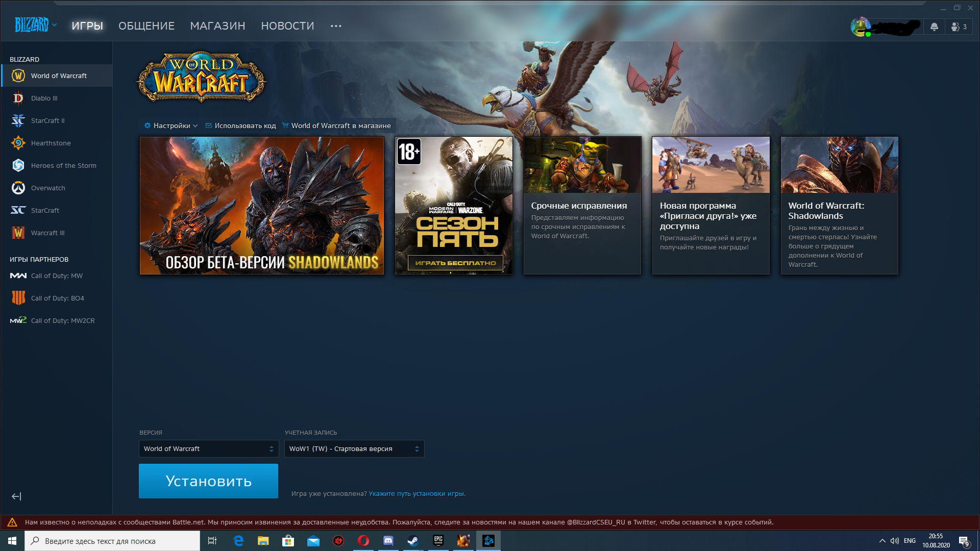Expand the Настройки options dropdown
This screenshot has width=980, height=551.
pos(171,126)
